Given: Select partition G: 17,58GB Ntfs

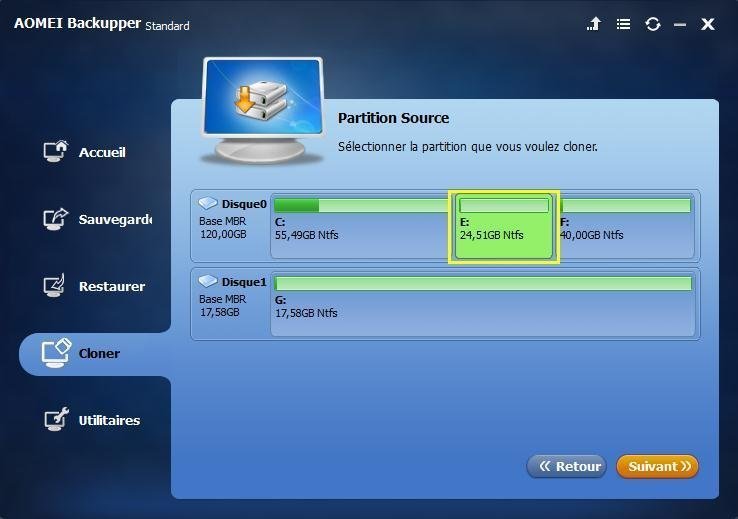Looking at the screenshot, I should [482, 304].
